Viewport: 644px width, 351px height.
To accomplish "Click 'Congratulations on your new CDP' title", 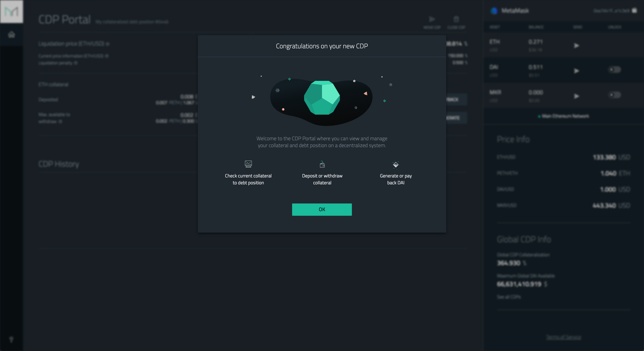I will pyautogui.click(x=322, y=46).
